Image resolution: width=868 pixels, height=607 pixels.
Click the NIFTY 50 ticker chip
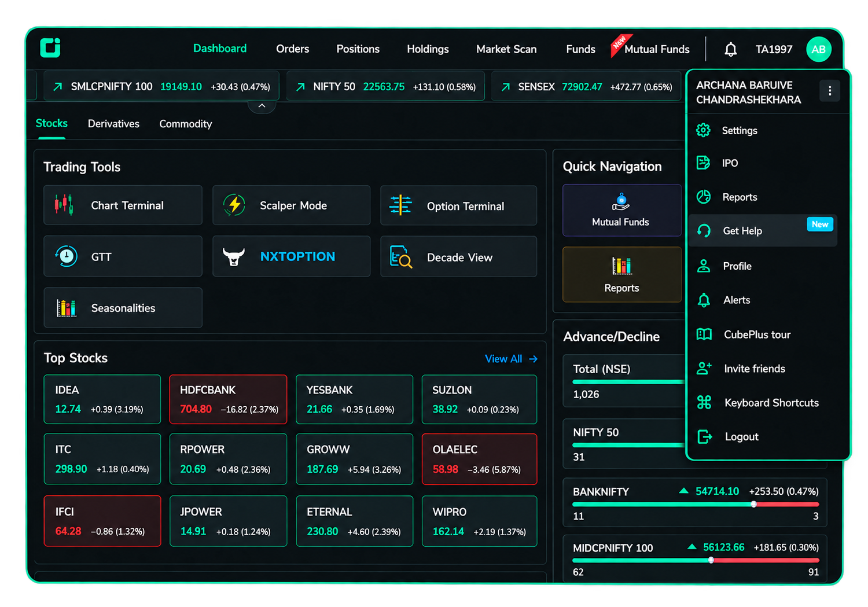385,87
